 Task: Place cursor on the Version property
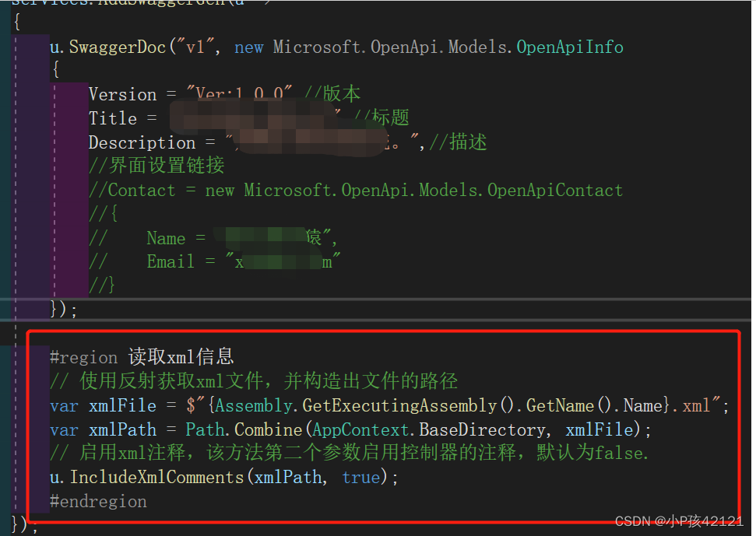122,93
